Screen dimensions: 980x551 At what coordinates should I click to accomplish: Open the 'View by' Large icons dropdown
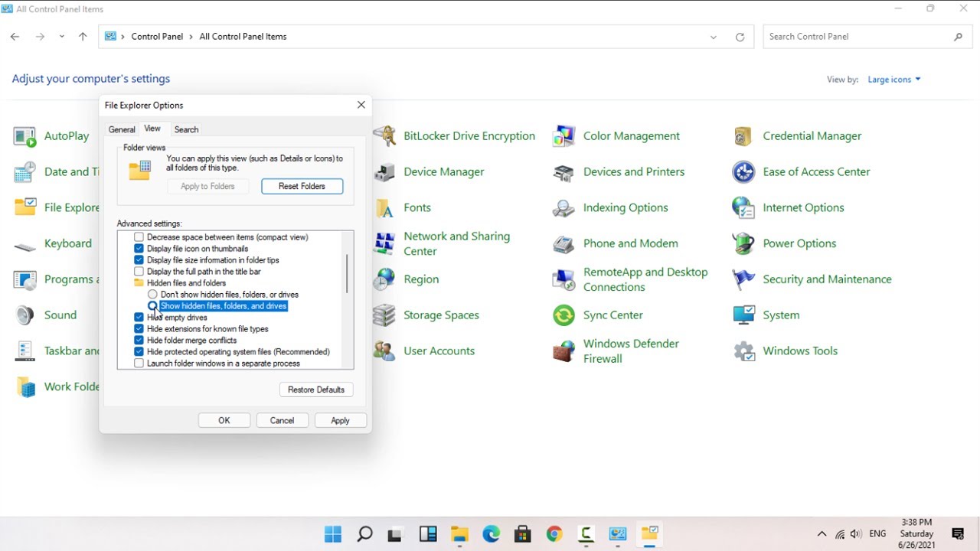pyautogui.click(x=893, y=80)
